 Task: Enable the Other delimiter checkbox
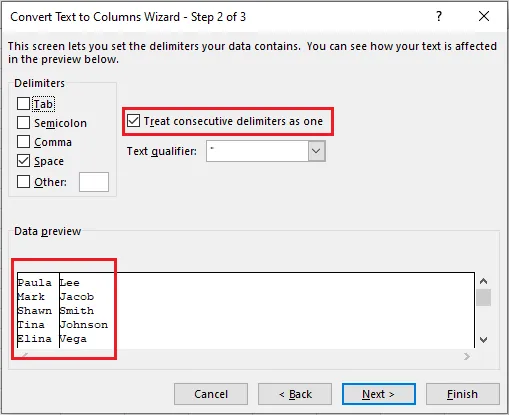point(23,182)
